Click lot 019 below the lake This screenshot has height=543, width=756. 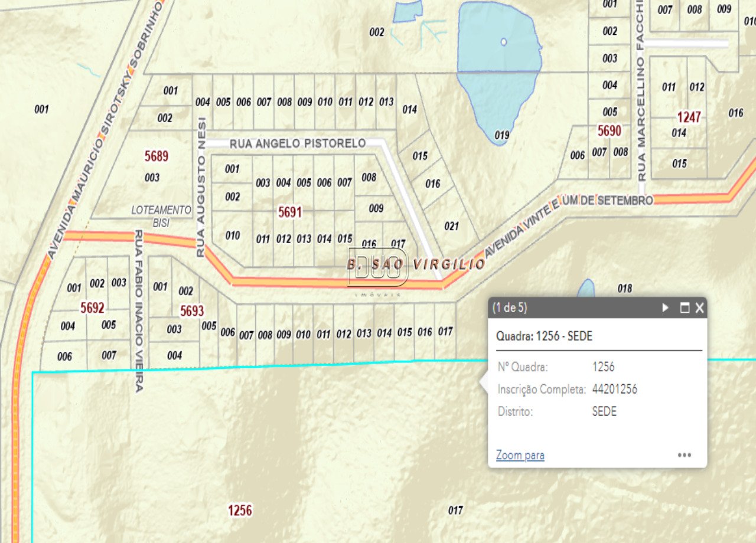[501, 135]
